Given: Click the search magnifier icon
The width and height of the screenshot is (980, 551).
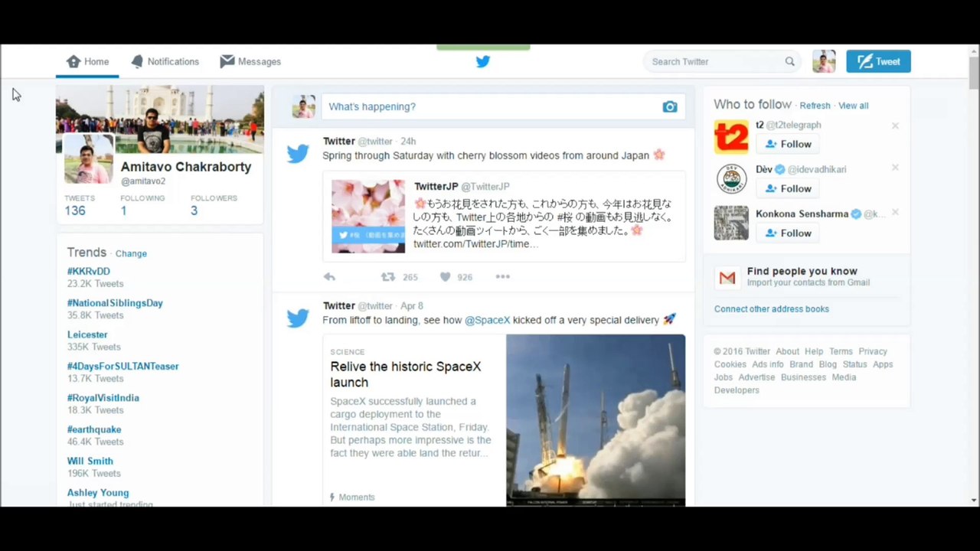Looking at the screenshot, I should pos(789,61).
